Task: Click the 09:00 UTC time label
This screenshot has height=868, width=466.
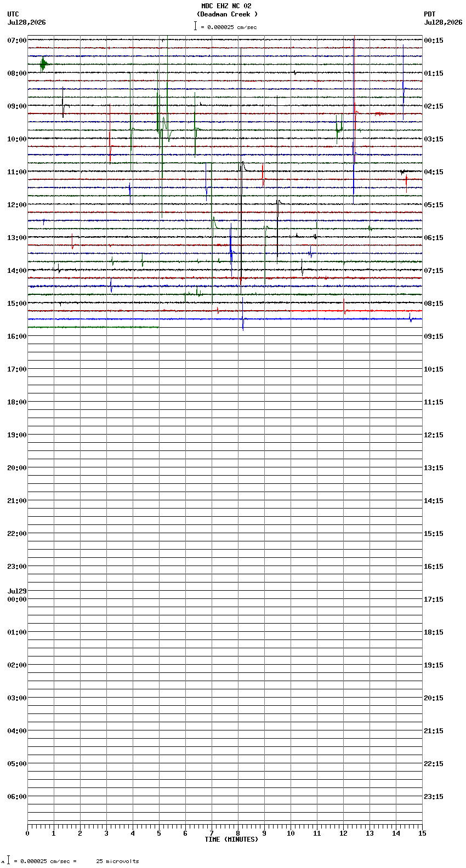Action: (x=17, y=106)
